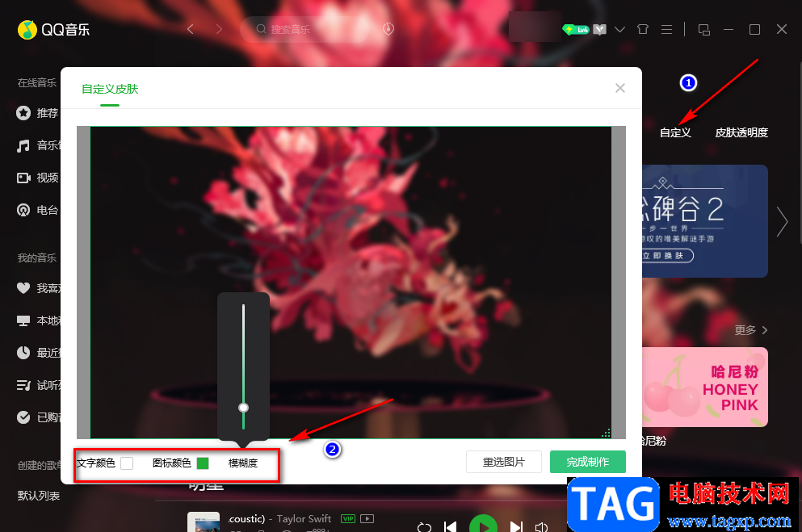
Task: Open the purchased music checkmark entry
Action: 38,417
